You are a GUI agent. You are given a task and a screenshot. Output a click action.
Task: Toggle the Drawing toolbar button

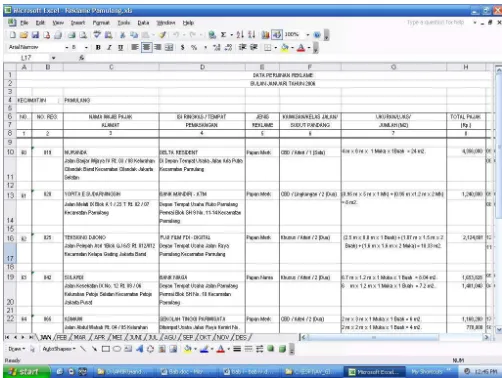[x=277, y=35]
